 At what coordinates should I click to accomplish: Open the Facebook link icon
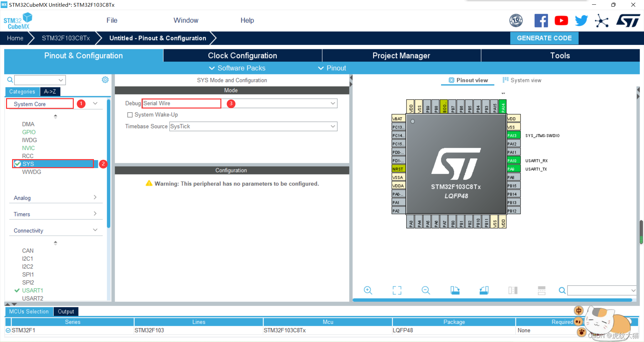point(541,21)
